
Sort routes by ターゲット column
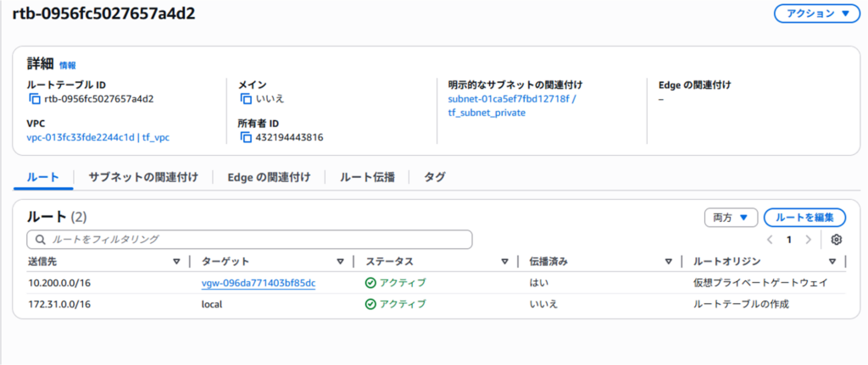click(340, 262)
